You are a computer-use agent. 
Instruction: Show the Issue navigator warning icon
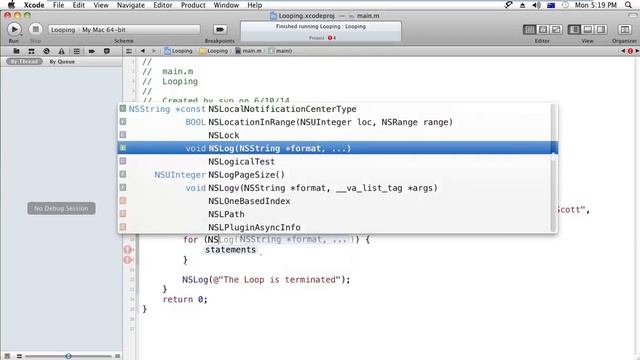coord(61,51)
